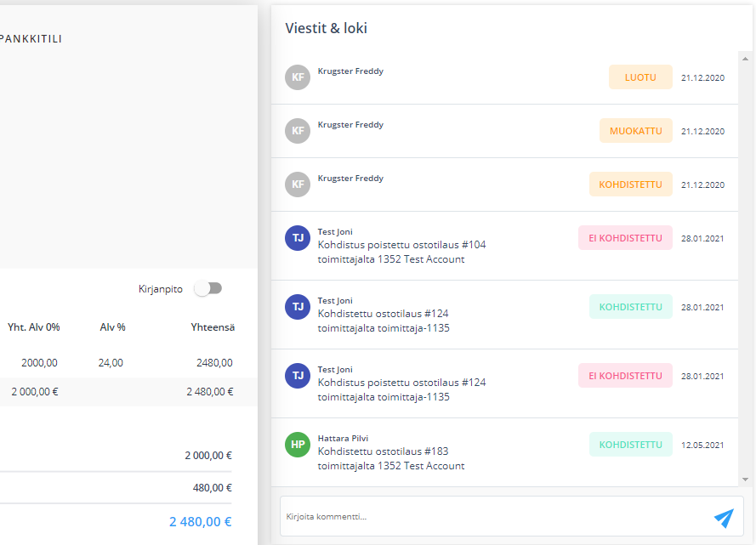Click the KF avatar on the LUOTU entry

click(x=298, y=77)
